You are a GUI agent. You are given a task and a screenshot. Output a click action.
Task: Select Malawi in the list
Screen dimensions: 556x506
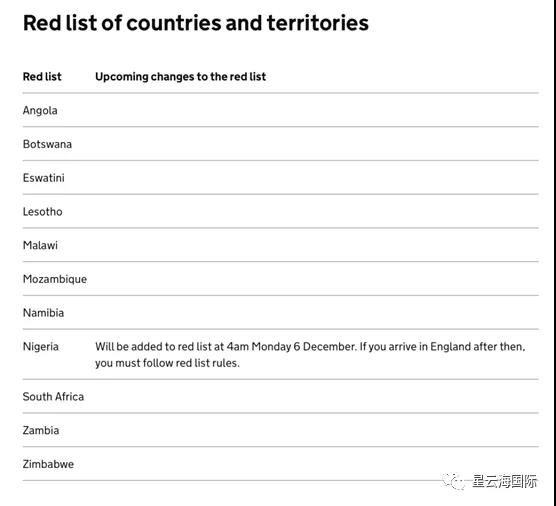(x=40, y=245)
